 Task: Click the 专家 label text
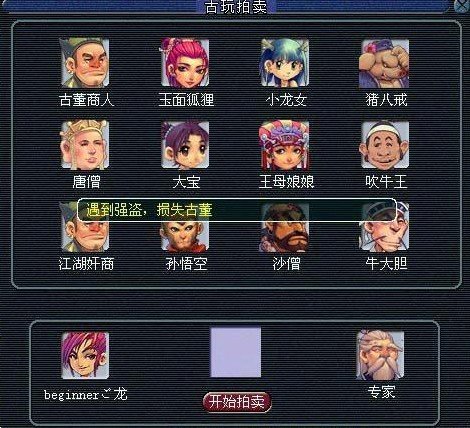click(382, 392)
